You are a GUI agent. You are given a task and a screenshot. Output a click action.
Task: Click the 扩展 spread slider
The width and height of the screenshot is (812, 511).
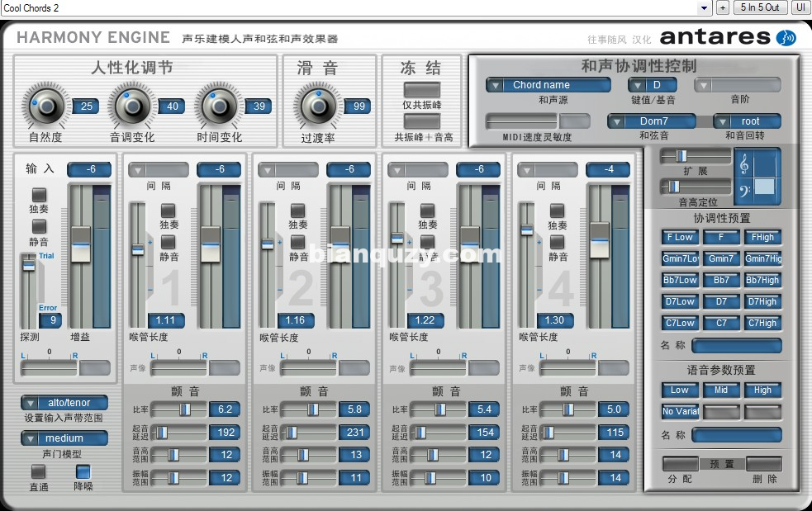click(696, 156)
